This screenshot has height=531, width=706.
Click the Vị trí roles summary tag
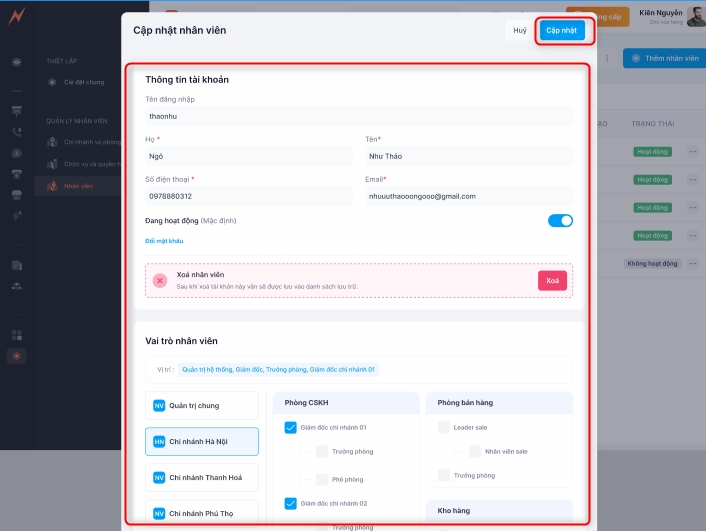(x=278, y=369)
